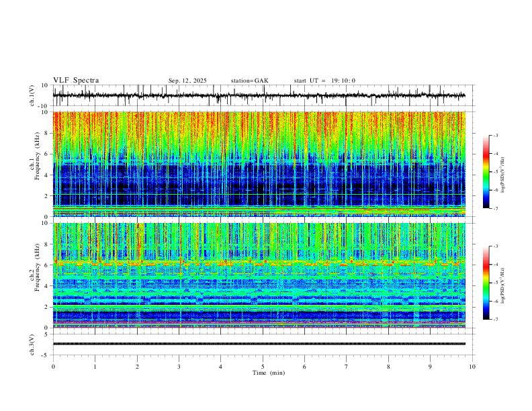Click the "VLF Spectra" title text

tap(76, 81)
